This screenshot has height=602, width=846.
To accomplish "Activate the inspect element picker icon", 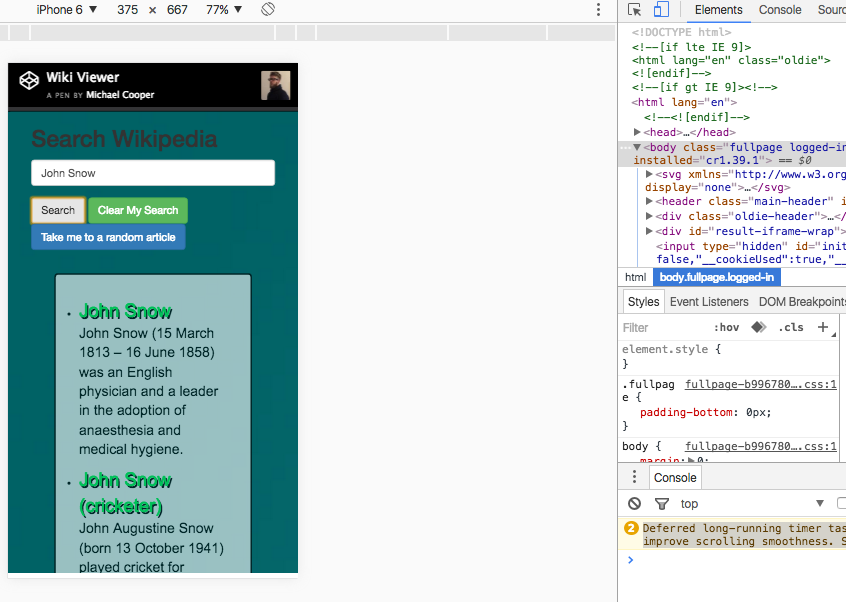I will [634, 10].
